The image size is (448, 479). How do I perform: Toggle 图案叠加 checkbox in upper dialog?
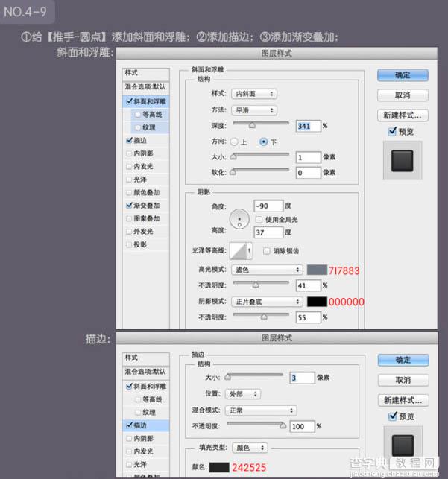(x=129, y=218)
